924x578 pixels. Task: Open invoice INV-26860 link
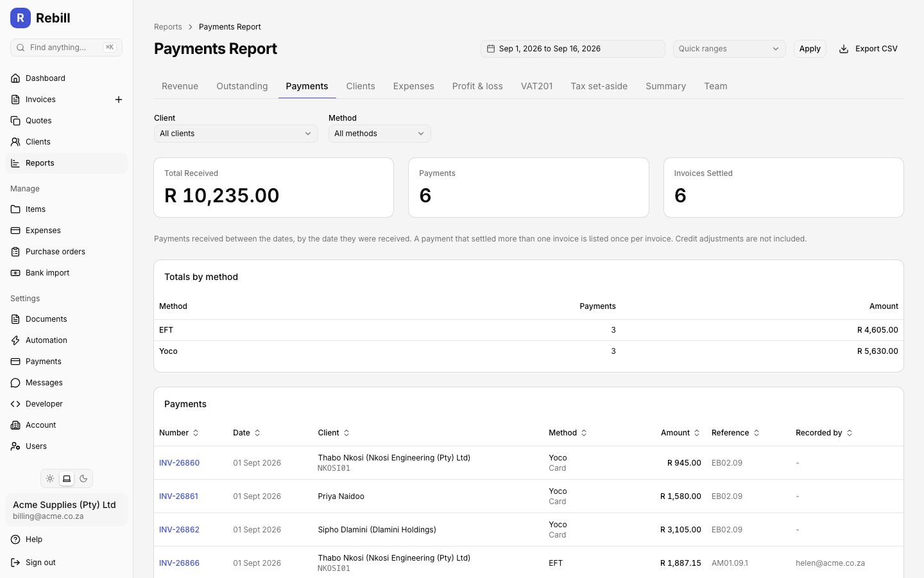(179, 463)
